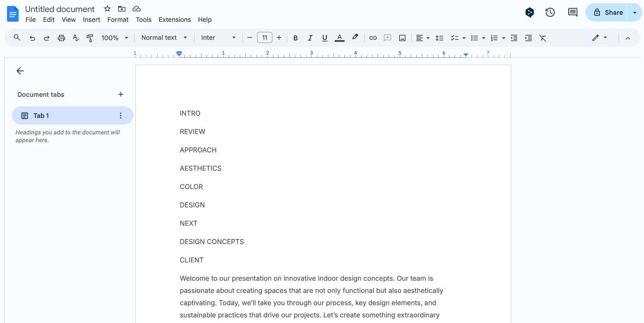
Task: Toggle underline formatting
Action: tap(324, 38)
